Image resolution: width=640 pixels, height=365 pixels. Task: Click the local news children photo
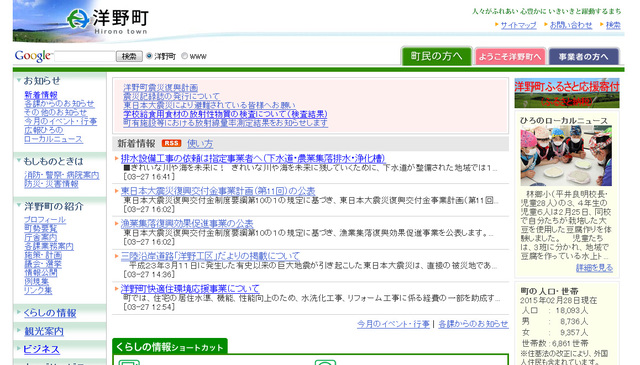566,156
